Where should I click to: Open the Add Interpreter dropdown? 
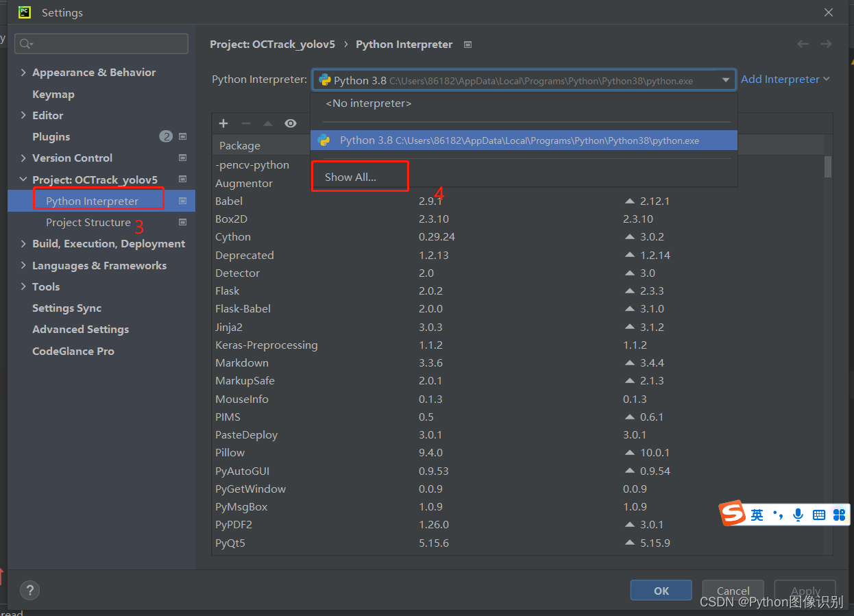tap(785, 79)
